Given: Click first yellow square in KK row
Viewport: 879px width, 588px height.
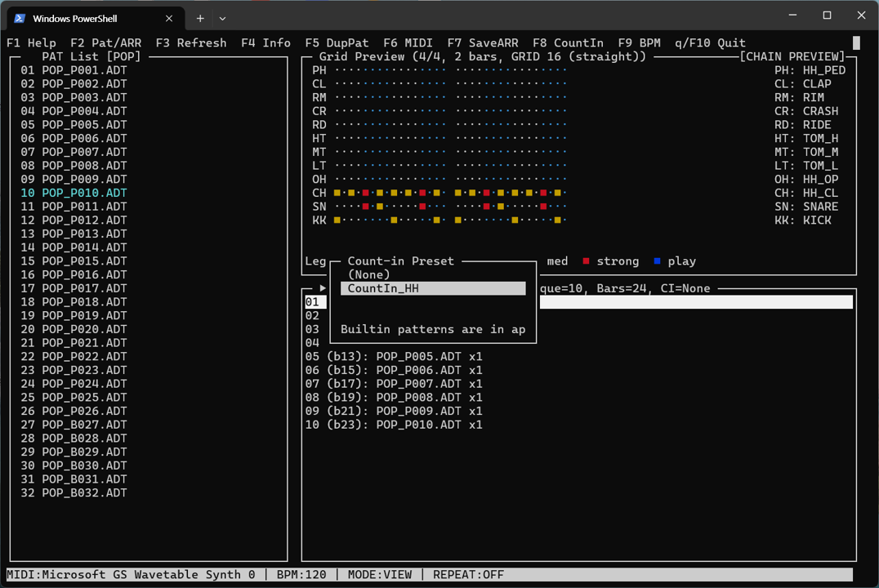Looking at the screenshot, I should coord(337,220).
